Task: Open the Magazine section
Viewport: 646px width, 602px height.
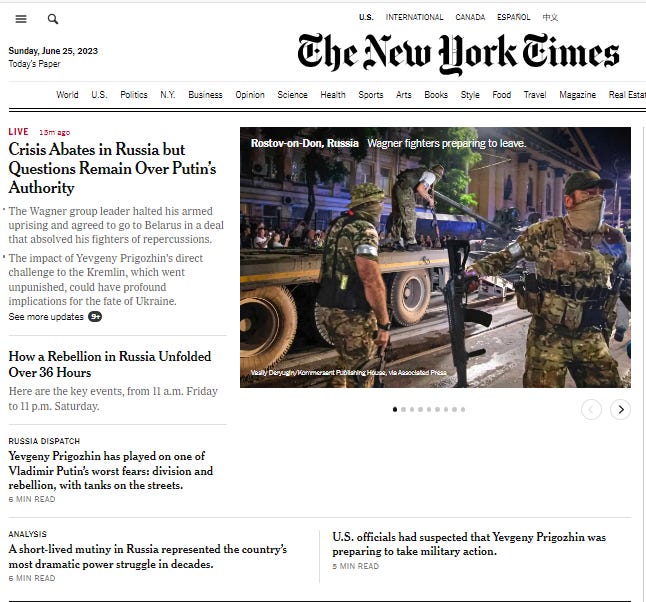Action: click(578, 95)
